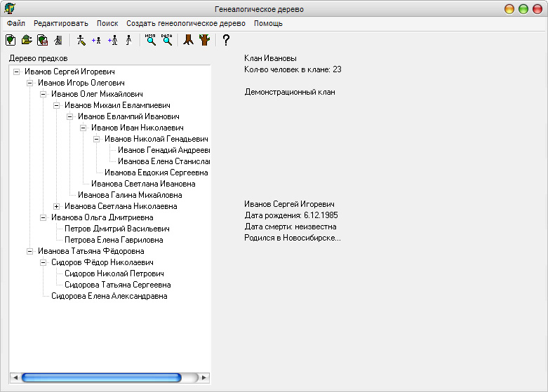Click the tree icon with green leaves
Image resolution: width=548 pixels, height=392 pixels.
204,40
